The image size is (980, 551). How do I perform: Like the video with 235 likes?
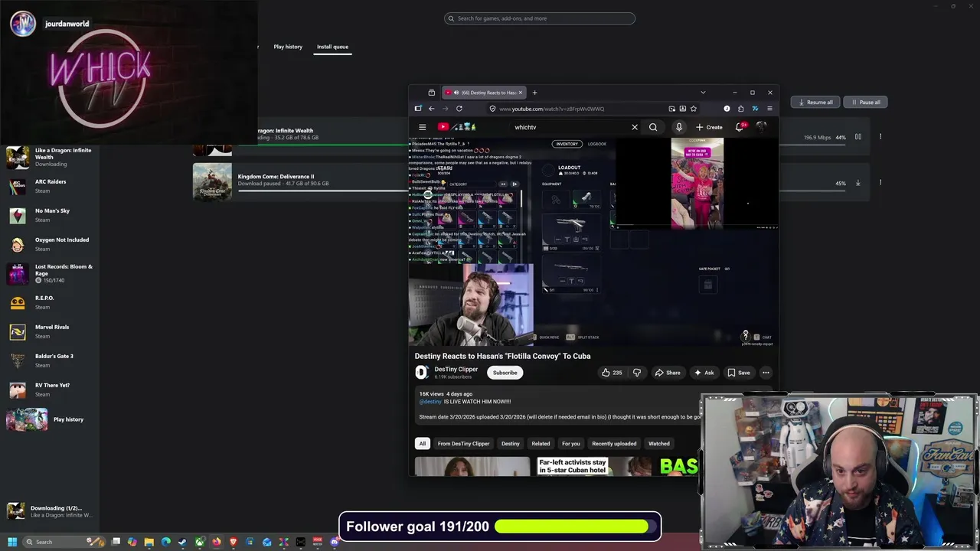coord(612,373)
